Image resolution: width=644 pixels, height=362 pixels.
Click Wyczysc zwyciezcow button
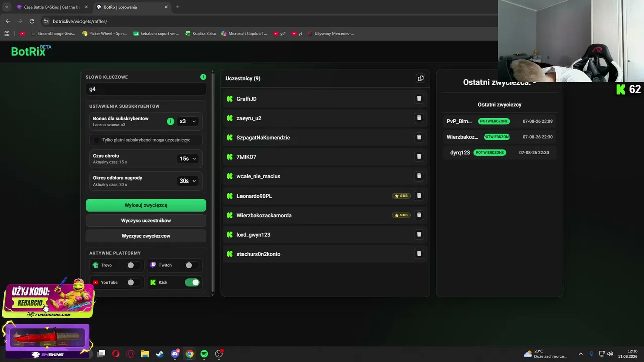(x=146, y=236)
